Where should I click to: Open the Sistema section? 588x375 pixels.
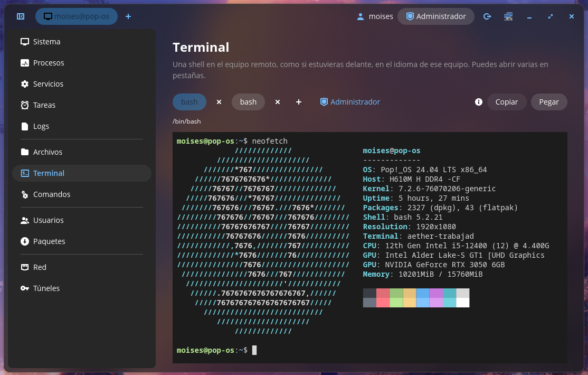coord(82,42)
